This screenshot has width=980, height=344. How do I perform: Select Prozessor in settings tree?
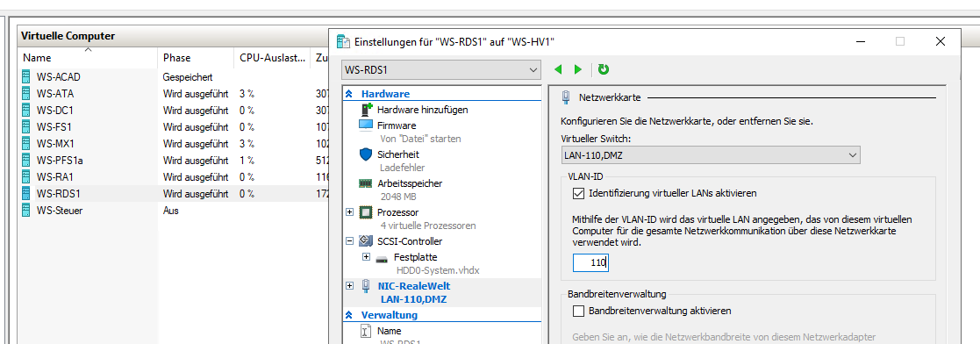point(398,212)
